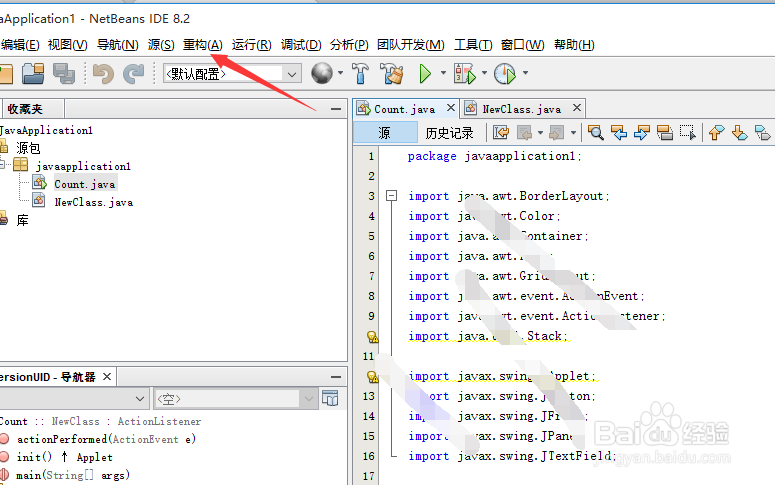The height and width of the screenshot is (485, 775).
Task: Select NewClass.java in the project tree
Action: point(93,202)
